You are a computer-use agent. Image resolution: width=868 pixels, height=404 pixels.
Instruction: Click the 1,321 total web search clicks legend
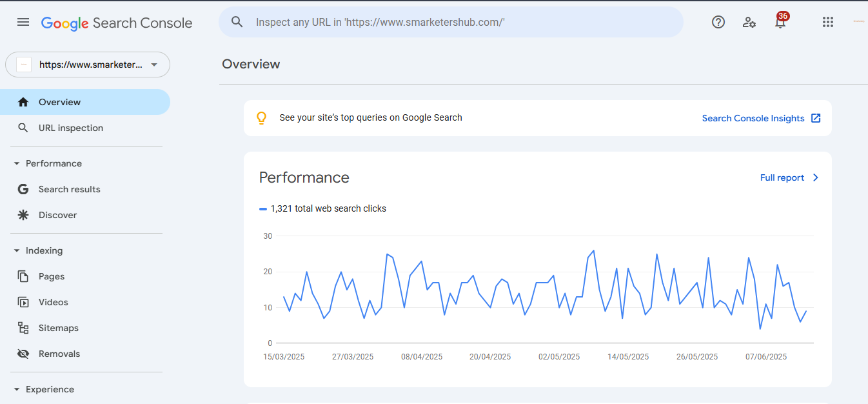click(323, 208)
